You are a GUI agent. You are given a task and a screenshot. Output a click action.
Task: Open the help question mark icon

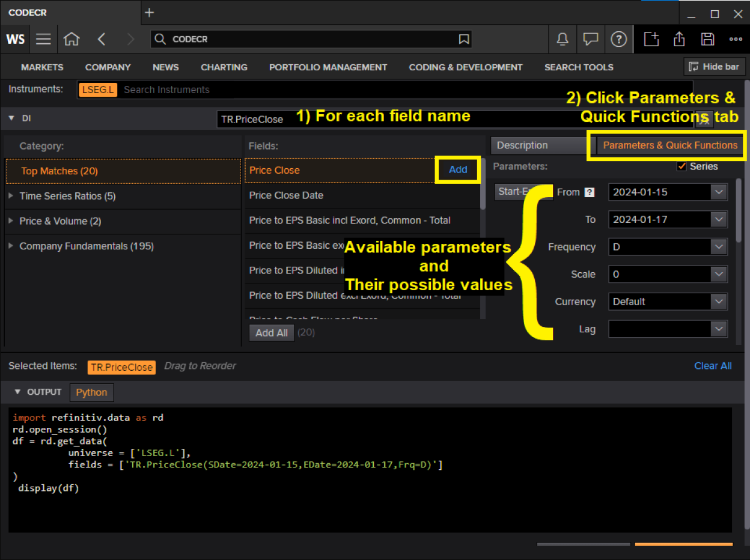point(618,39)
